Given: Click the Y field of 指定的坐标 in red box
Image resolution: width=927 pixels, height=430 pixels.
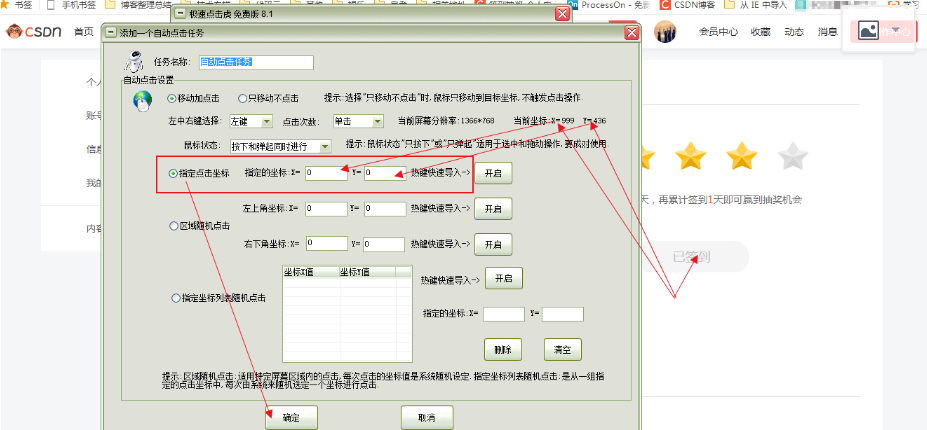Looking at the screenshot, I should click(x=385, y=173).
